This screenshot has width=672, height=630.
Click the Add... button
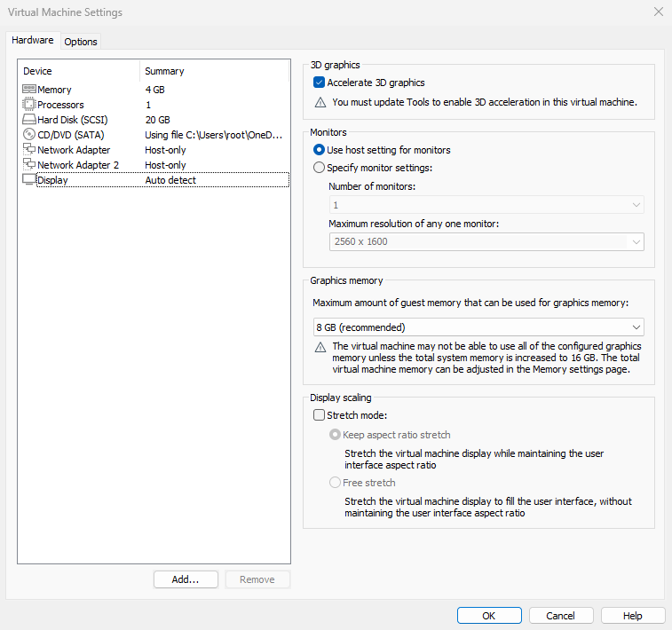pos(186,579)
